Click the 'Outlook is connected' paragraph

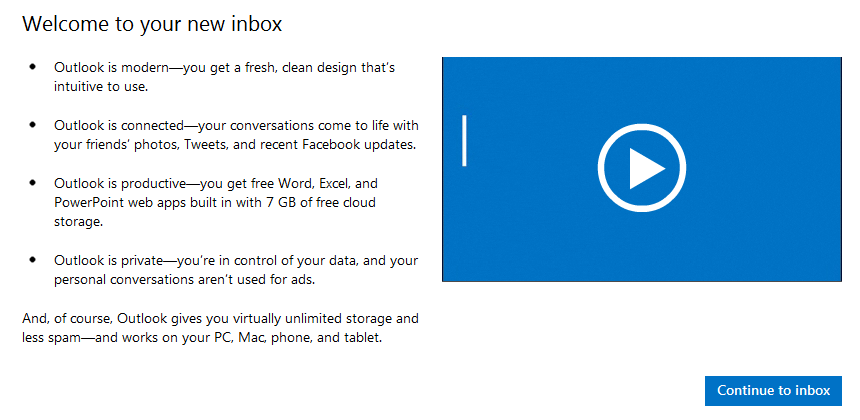click(235, 135)
